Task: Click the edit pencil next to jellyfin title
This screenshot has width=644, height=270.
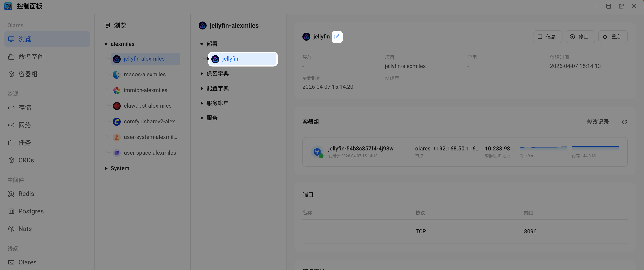Action: pyautogui.click(x=337, y=37)
